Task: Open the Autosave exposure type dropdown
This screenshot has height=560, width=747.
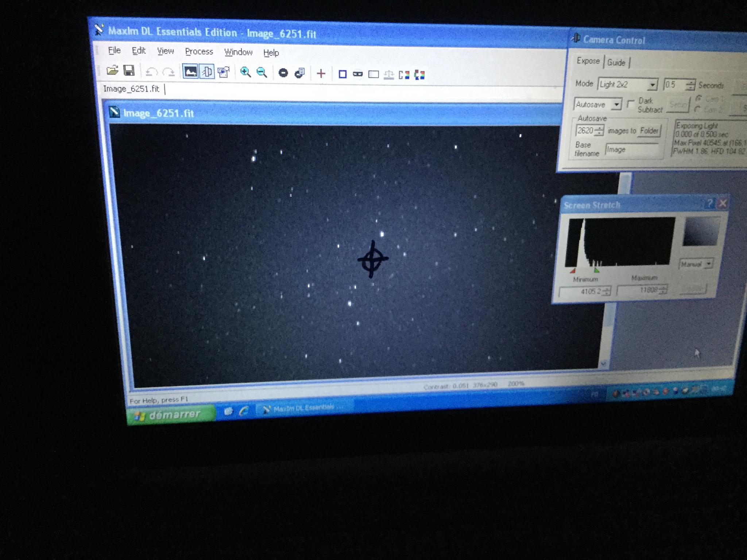Action: point(616,105)
